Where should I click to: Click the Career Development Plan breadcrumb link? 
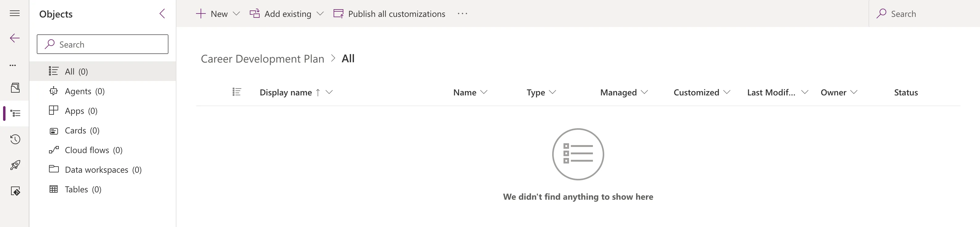click(262, 59)
